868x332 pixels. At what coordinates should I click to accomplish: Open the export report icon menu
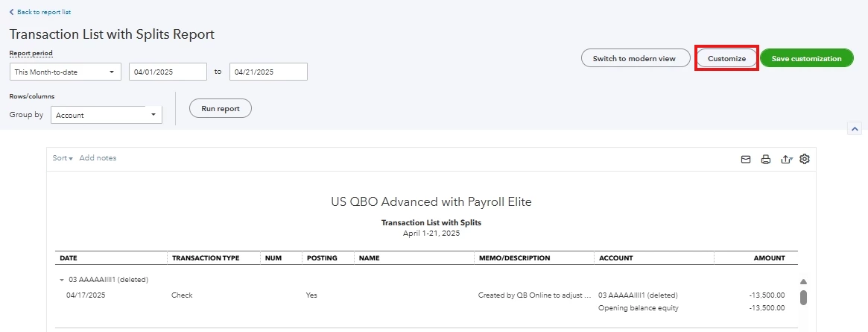click(x=787, y=160)
